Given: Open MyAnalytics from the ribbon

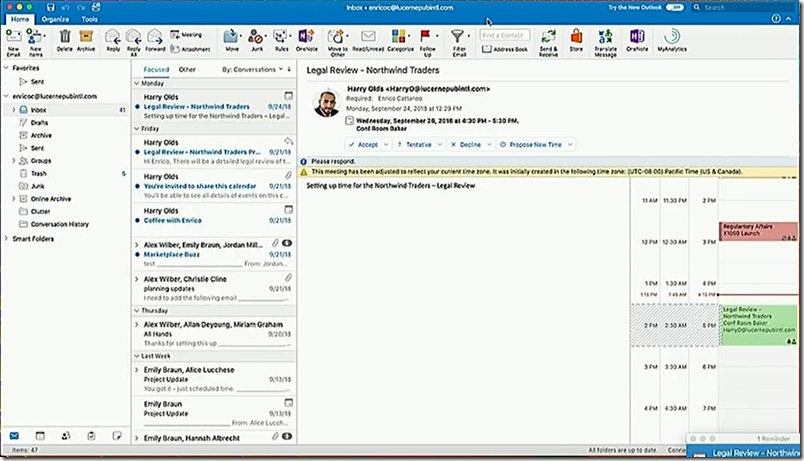Looking at the screenshot, I should 672,41.
